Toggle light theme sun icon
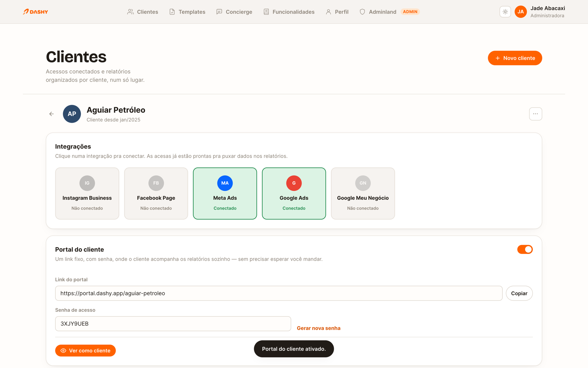Screen dimensions: 588x368 (505, 12)
